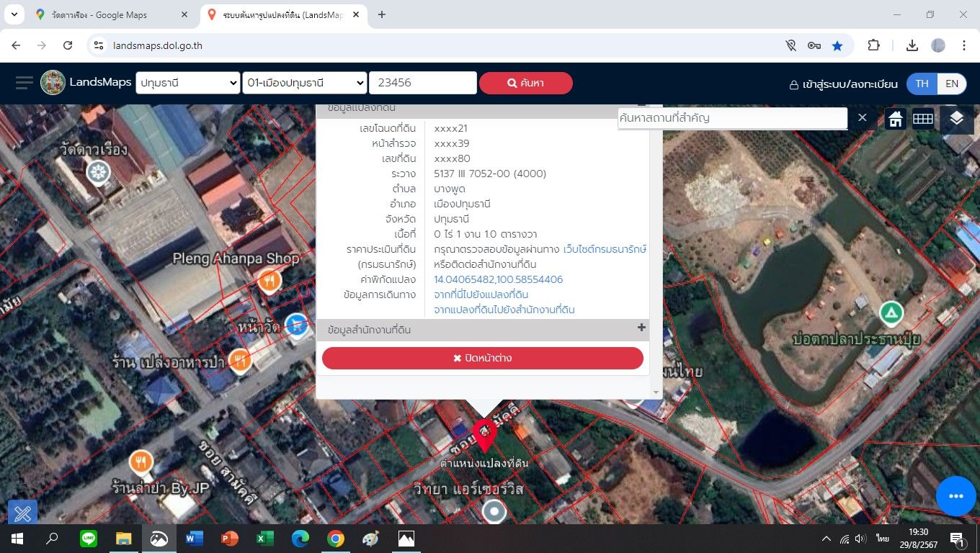Image resolution: width=980 pixels, height=553 pixels.
Task: Click the ร้านลำยำ By JP restaurant marker
Action: tap(141, 462)
